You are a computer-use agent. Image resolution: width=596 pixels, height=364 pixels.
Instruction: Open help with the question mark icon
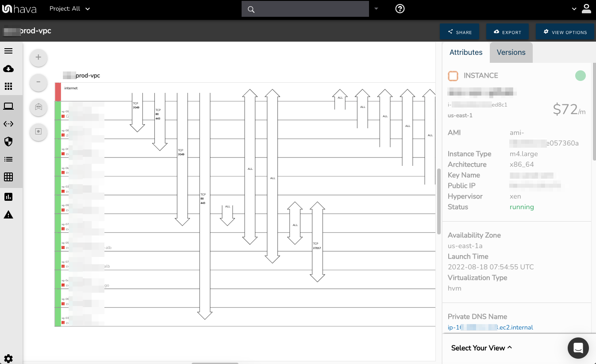point(400,8)
